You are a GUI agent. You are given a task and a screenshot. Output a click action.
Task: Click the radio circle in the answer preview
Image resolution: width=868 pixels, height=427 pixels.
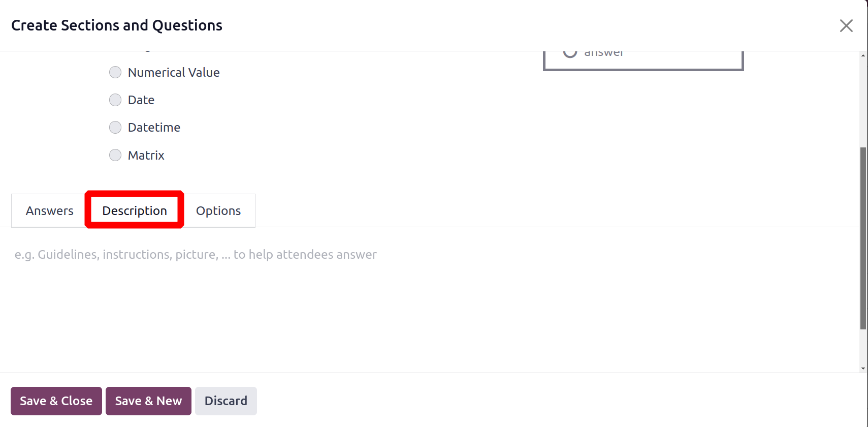[x=570, y=53]
